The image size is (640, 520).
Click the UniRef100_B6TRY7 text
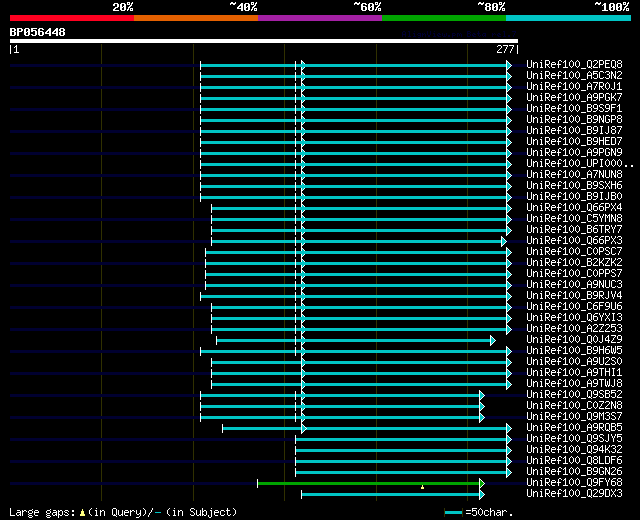(x=574, y=230)
